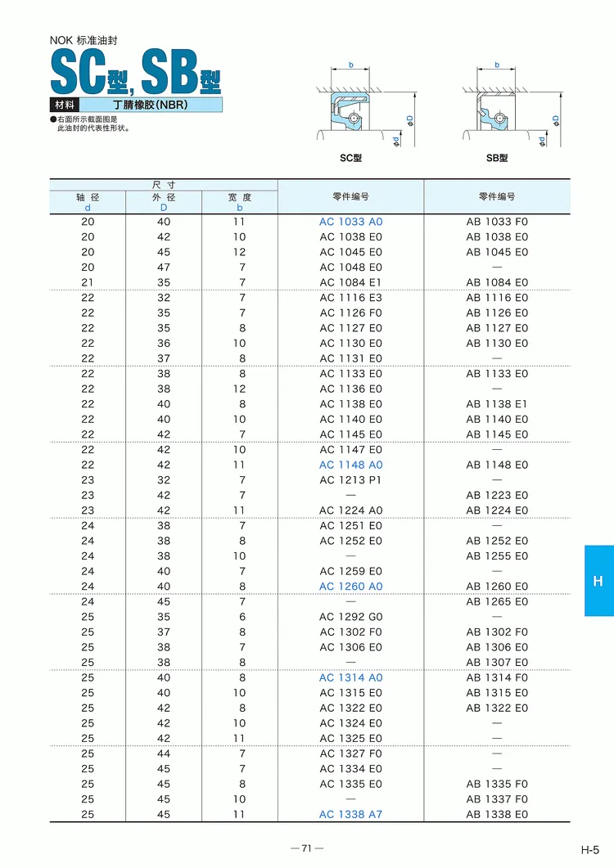Open blue part number AC 1033 A0
Viewport: 614px width, 868px height.
350,222
